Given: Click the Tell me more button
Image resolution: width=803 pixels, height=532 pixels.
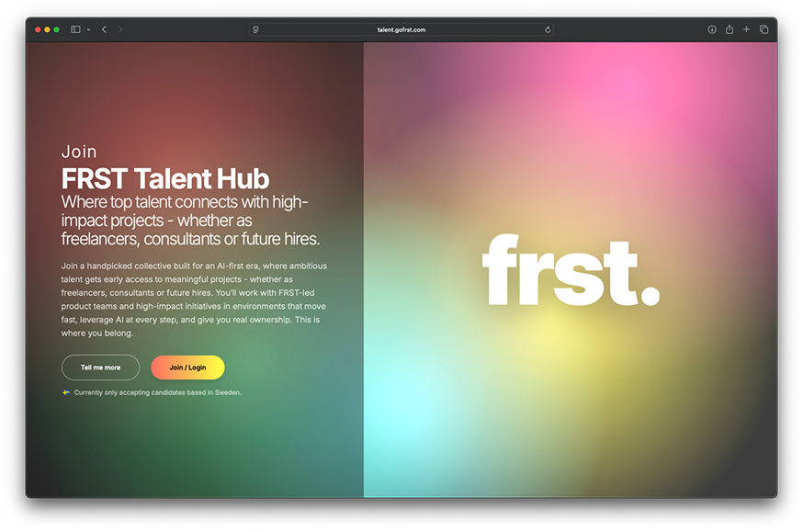Looking at the screenshot, I should [x=100, y=368].
